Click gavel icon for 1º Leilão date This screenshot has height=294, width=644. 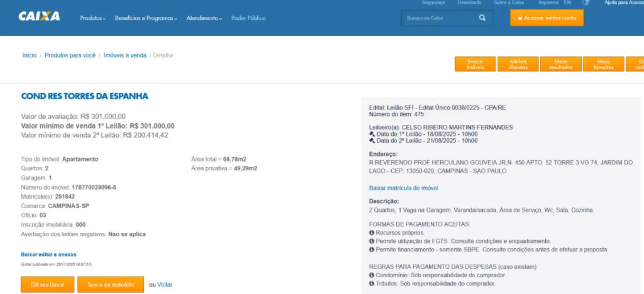[372, 134]
